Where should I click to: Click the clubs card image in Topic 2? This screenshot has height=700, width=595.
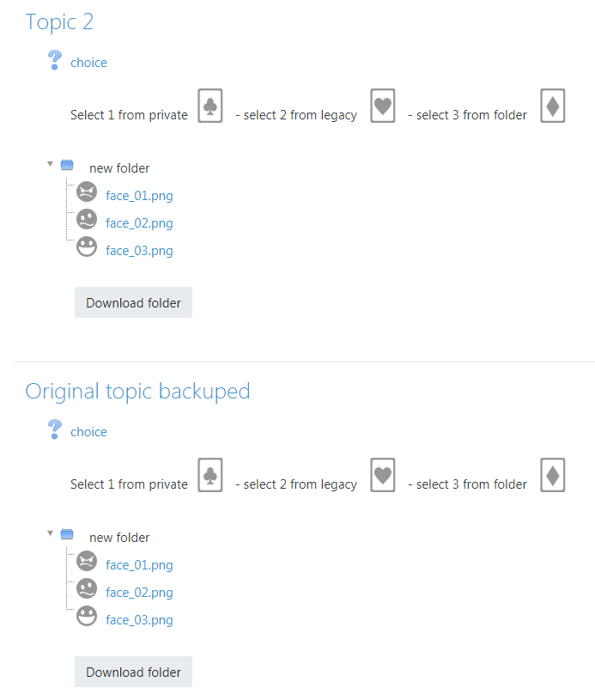210,106
